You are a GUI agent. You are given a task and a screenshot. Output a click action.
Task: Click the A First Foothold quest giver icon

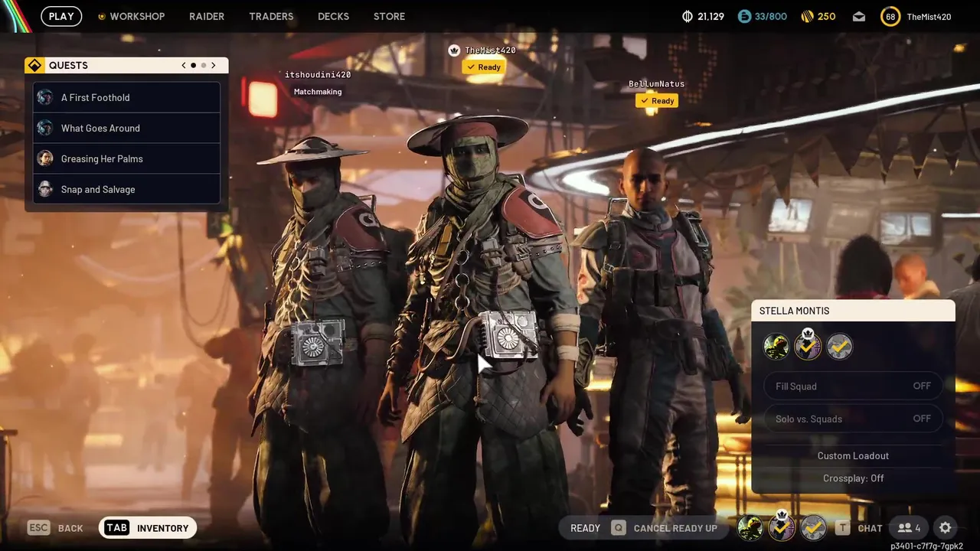(45, 97)
